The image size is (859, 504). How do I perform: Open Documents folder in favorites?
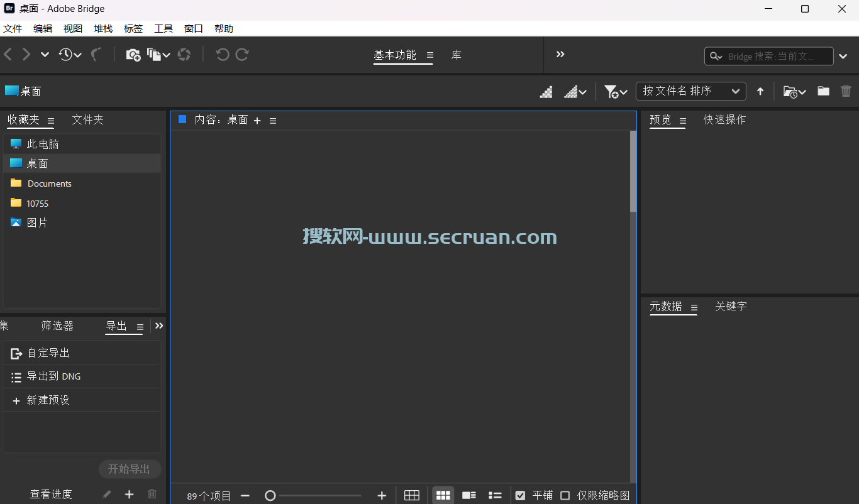tap(82, 184)
